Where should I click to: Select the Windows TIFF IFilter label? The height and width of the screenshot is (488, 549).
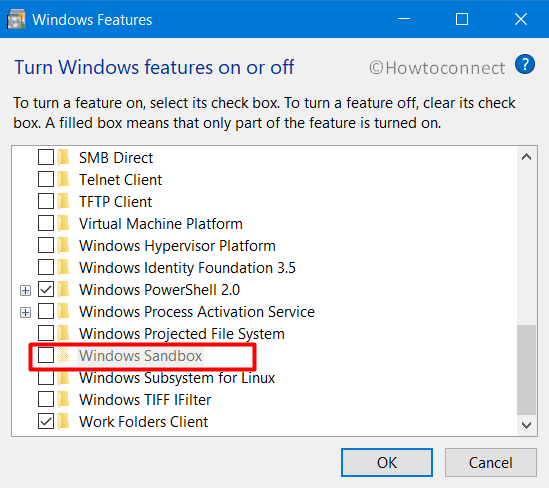pos(145,400)
